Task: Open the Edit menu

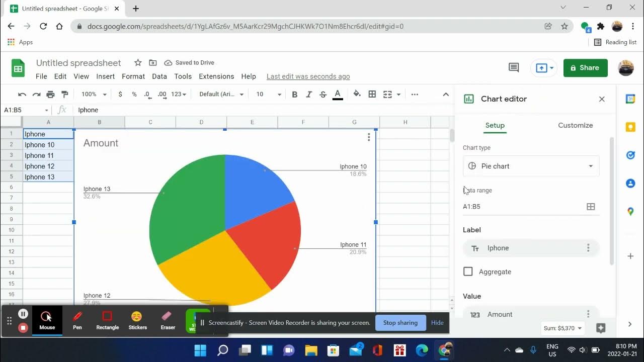Action: pos(60,76)
